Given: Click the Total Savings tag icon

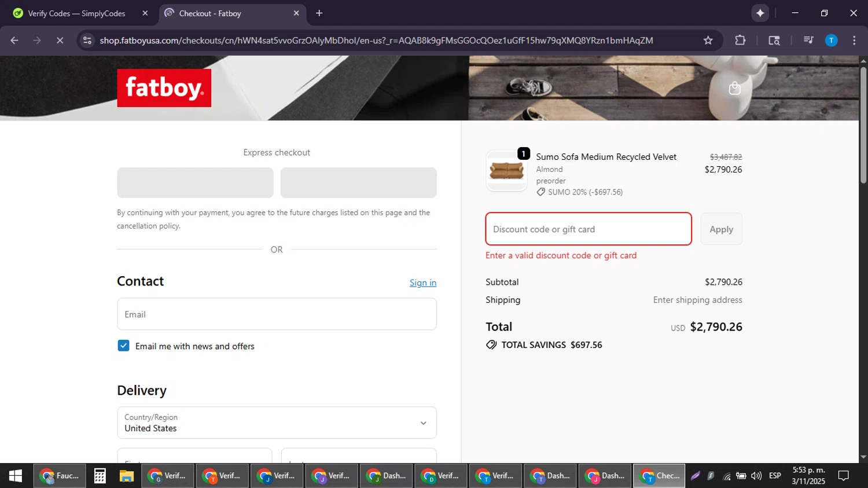Looking at the screenshot, I should pos(491,344).
